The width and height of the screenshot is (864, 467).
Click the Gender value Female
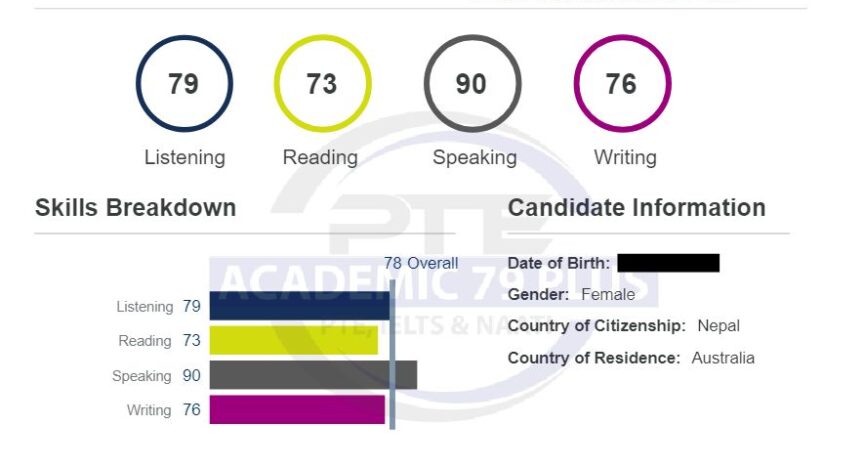point(608,295)
